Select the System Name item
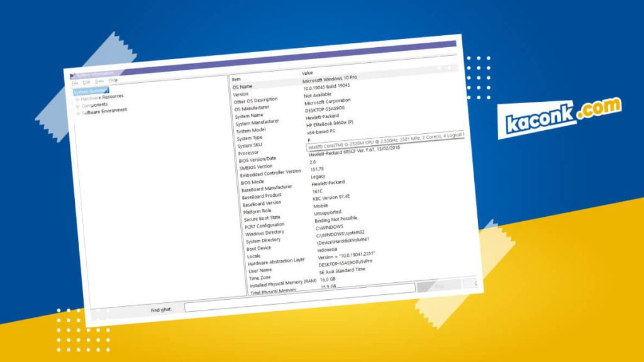Image resolution: width=644 pixels, height=362 pixels. click(249, 116)
